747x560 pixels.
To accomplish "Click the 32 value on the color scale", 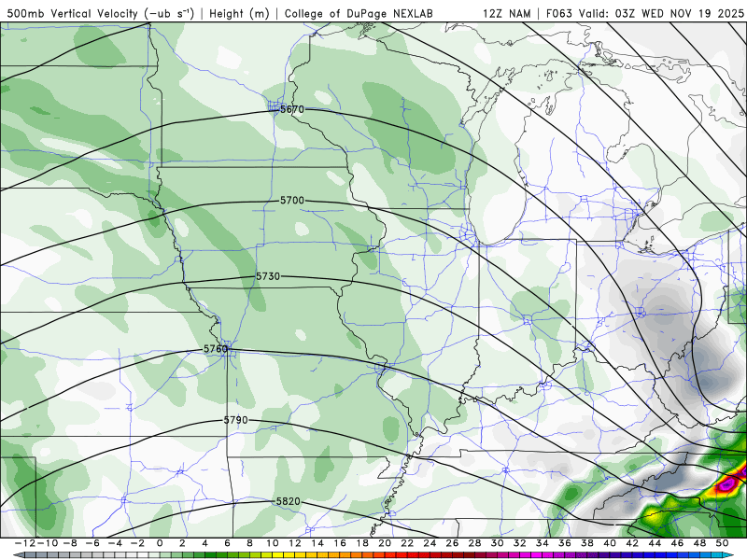I will pyautogui.click(x=520, y=543).
